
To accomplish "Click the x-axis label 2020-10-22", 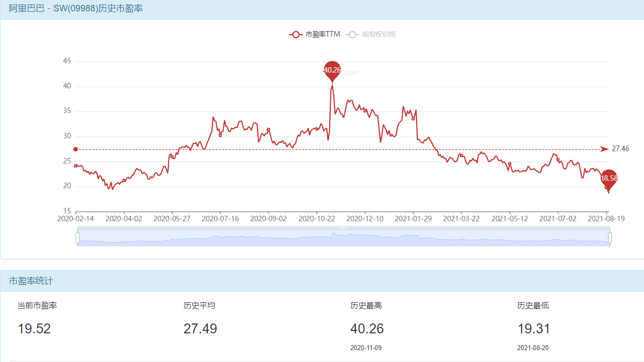I will pyautogui.click(x=317, y=218).
